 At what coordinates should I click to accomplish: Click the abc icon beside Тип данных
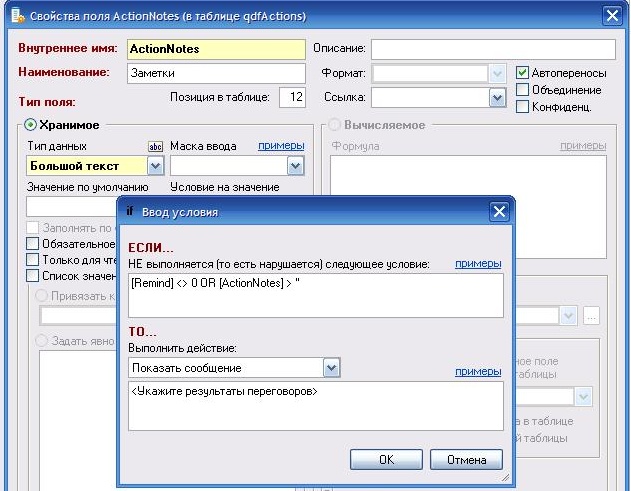[155, 146]
